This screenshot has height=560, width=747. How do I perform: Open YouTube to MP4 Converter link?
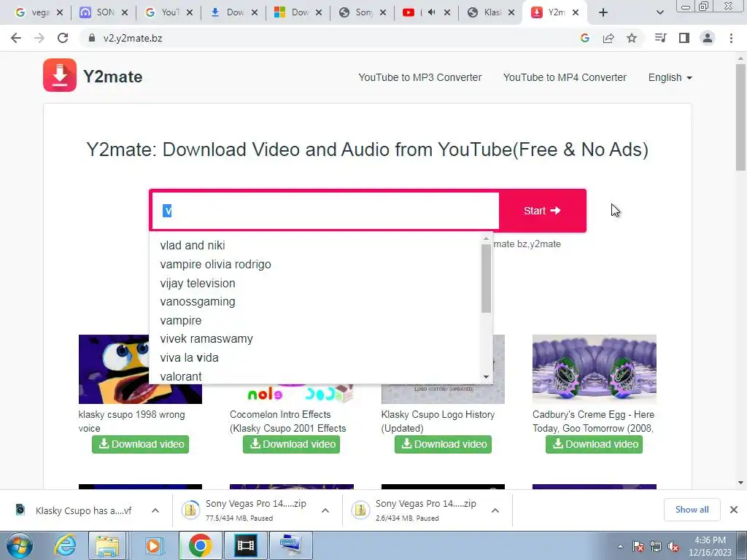565,77
